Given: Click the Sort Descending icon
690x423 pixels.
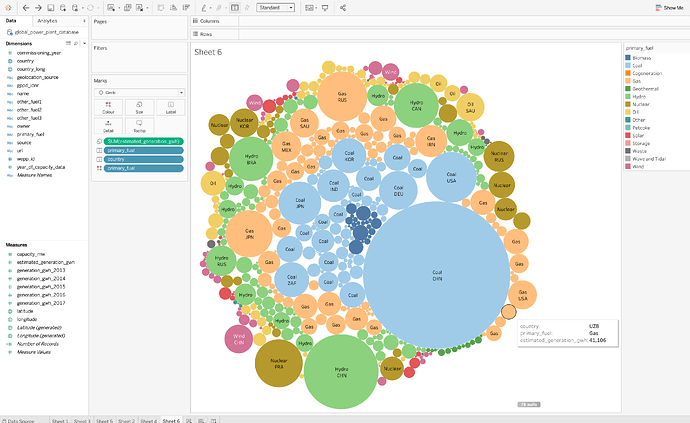Looking at the screenshot, I should (186, 7).
